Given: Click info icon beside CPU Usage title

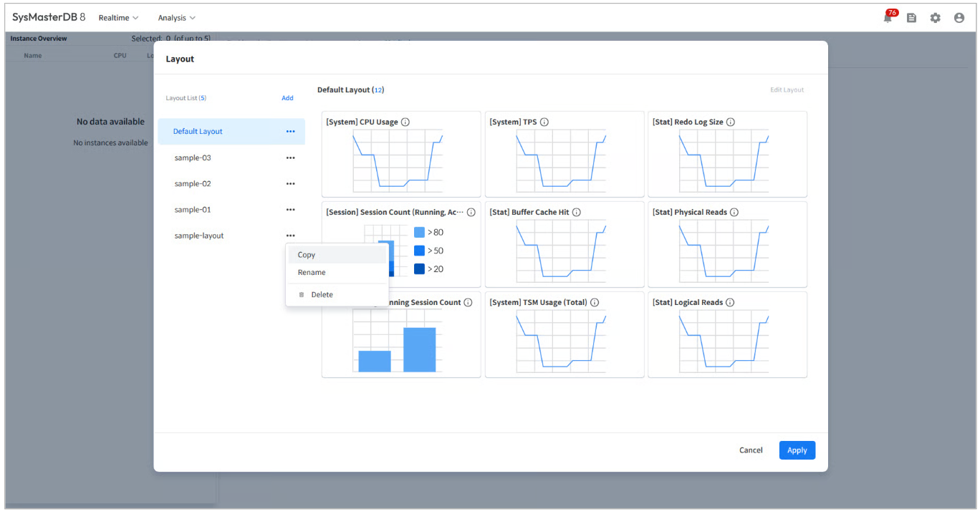Looking at the screenshot, I should [405, 122].
